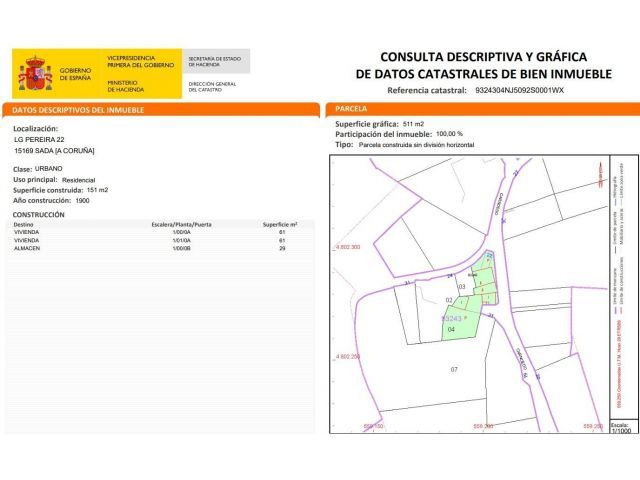Click the 'GOBIERNO DE ESPAÑA' text
Viewport: 640px width, 480px height.
(76, 74)
